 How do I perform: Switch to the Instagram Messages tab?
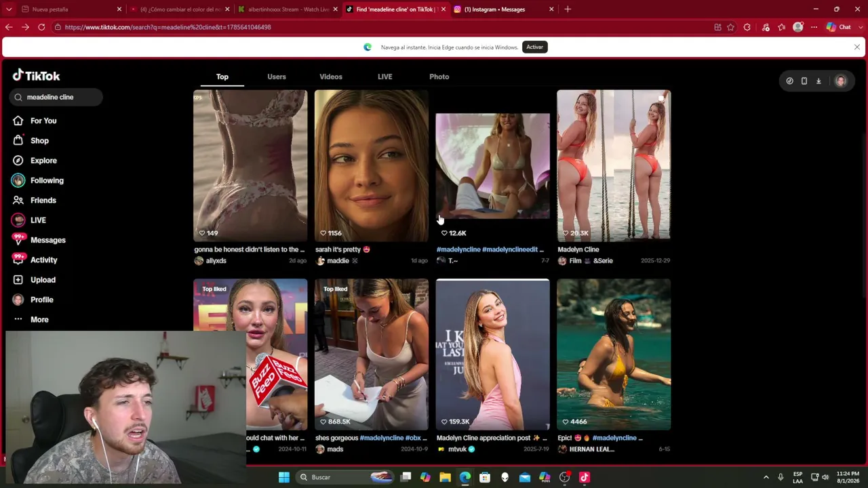pos(503,9)
